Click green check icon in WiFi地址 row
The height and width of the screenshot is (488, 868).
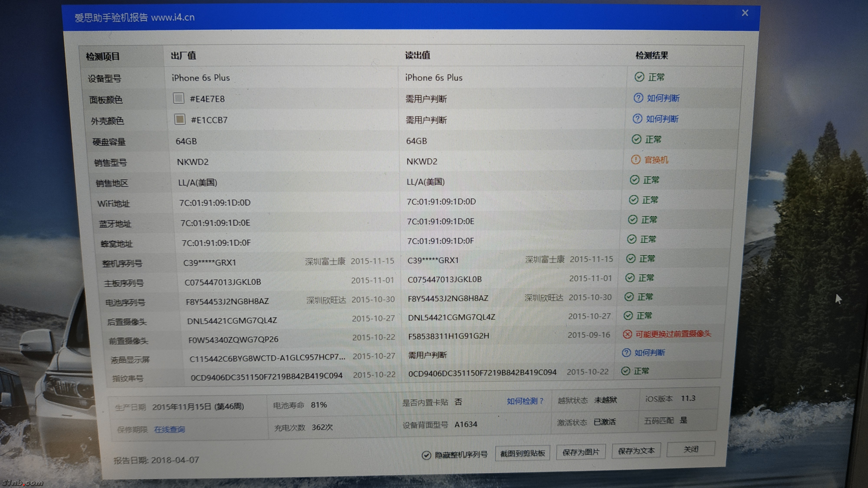tap(633, 200)
